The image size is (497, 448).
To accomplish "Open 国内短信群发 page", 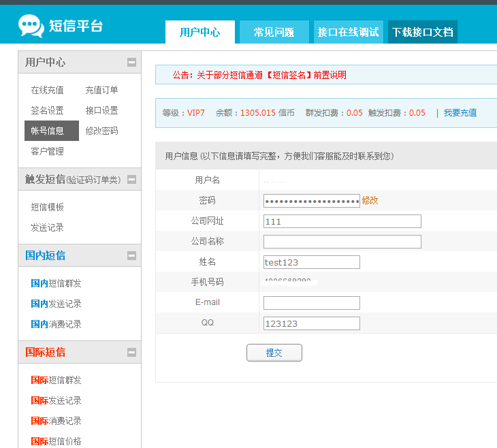I will tap(56, 283).
